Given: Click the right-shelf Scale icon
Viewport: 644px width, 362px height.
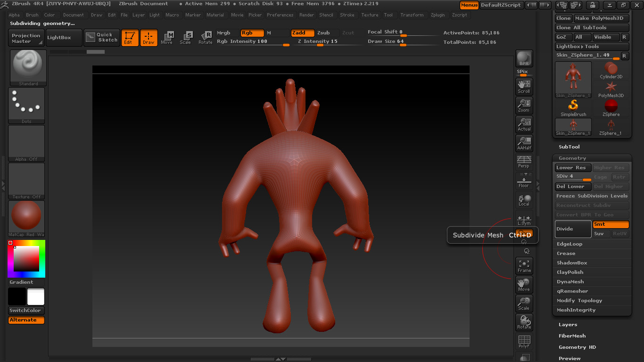Looking at the screenshot, I should [524, 304].
